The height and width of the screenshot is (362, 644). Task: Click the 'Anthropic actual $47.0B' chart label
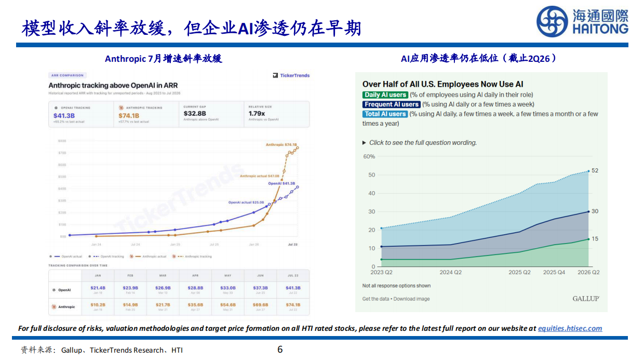pyautogui.click(x=260, y=176)
